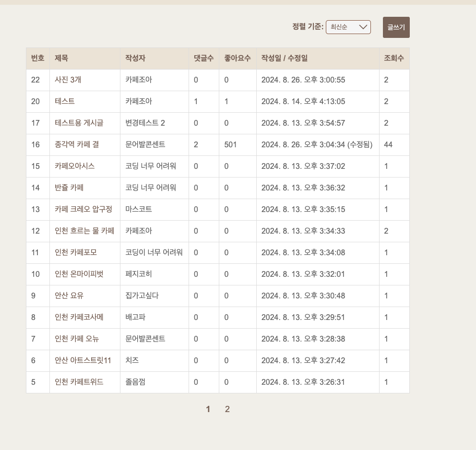The width and height of the screenshot is (476, 450).
Task: Click author 배고파
Action: click(135, 317)
